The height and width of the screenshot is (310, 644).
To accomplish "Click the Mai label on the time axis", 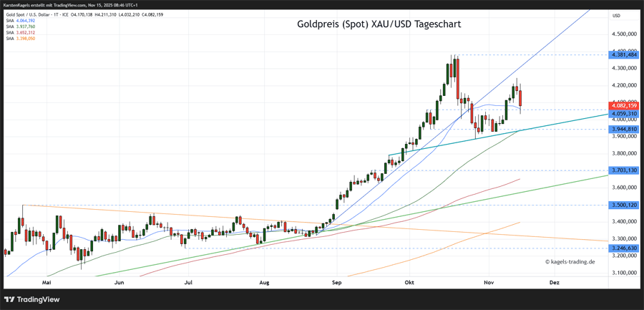I will coord(47,283).
